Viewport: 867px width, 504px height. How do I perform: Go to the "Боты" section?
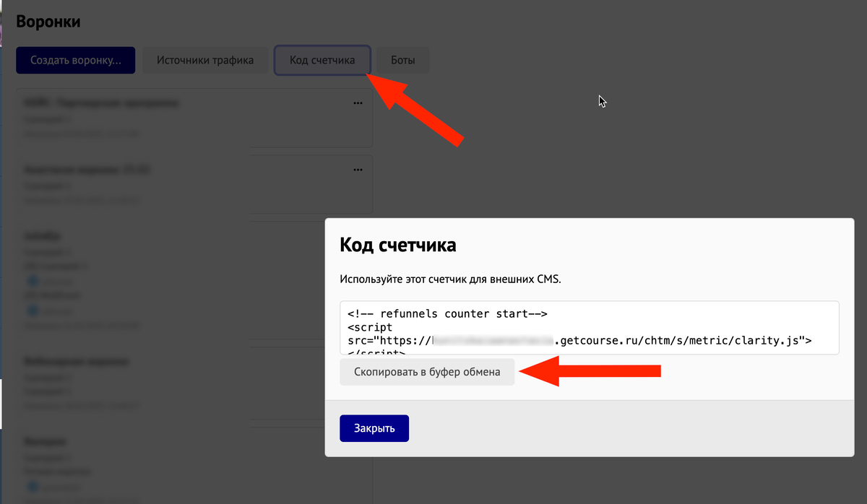click(403, 61)
